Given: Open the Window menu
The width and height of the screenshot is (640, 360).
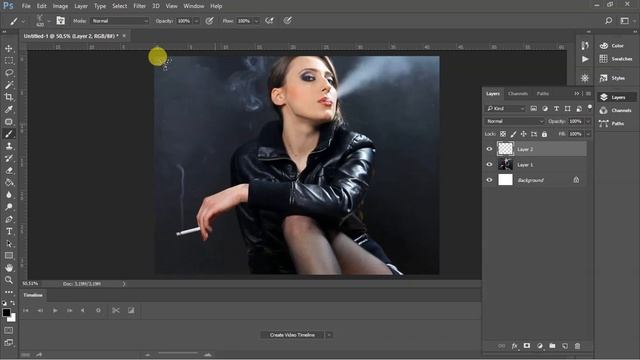Looking at the screenshot, I should tap(193, 6).
